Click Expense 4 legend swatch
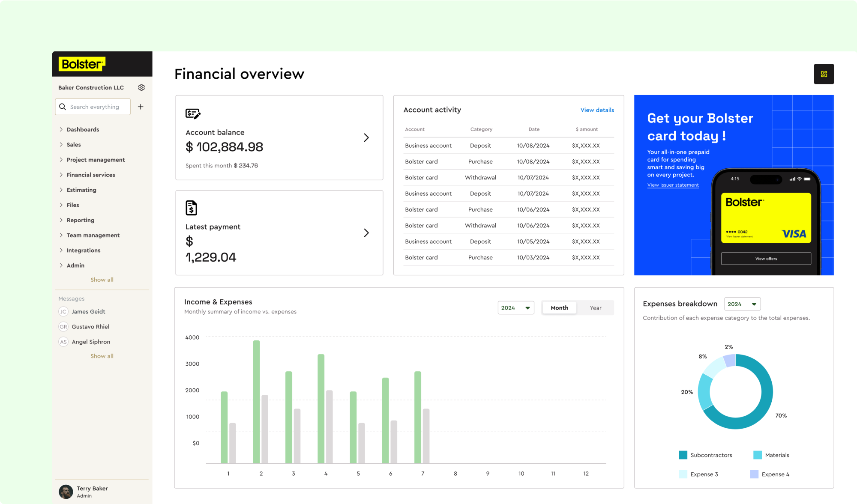Image resolution: width=857 pixels, height=504 pixels. pyautogui.click(x=754, y=474)
